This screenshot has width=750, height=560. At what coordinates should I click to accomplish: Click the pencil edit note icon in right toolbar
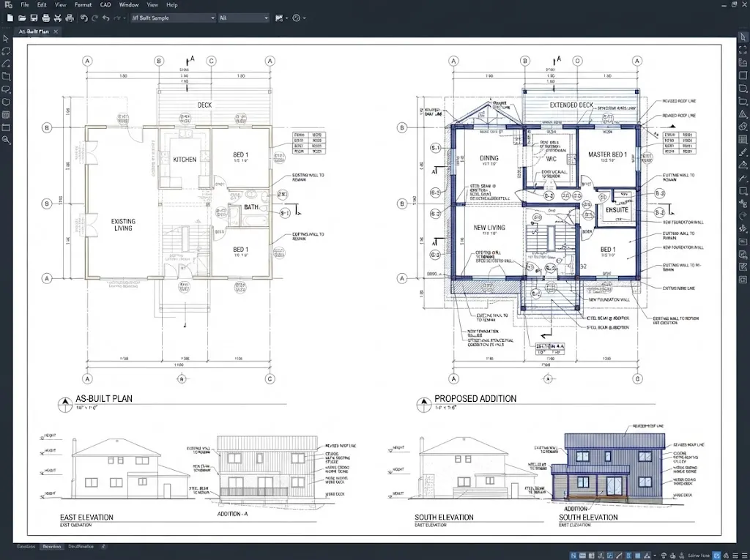pyautogui.click(x=743, y=267)
